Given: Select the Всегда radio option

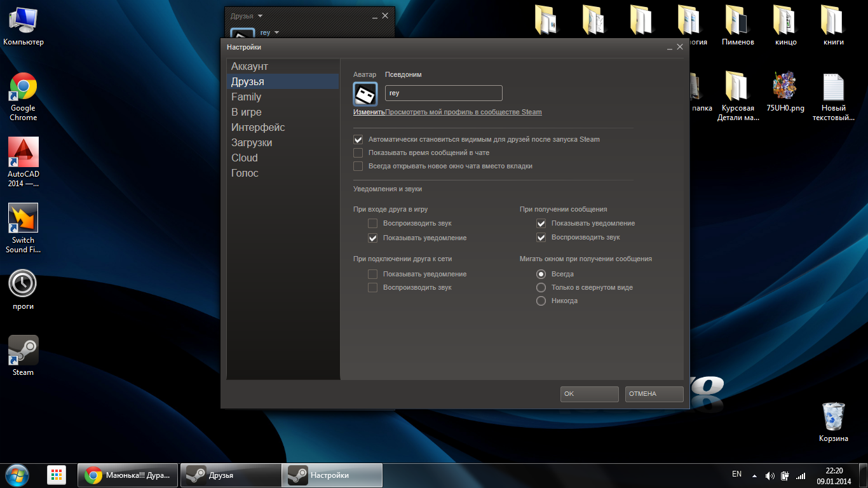Looking at the screenshot, I should (541, 274).
